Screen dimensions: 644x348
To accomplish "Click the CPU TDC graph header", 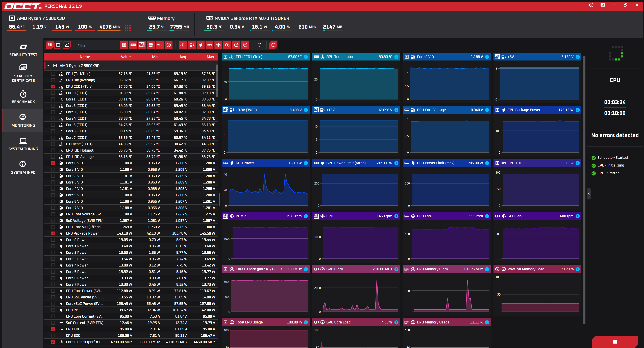I will (x=537, y=163).
